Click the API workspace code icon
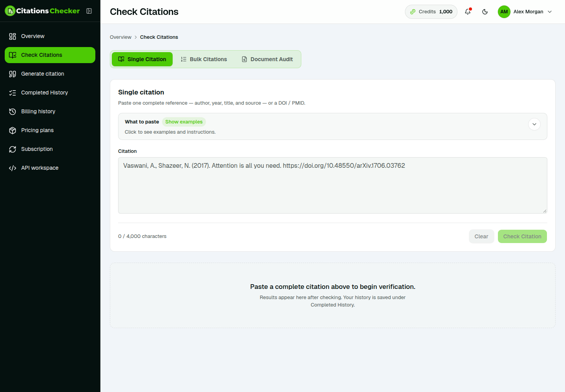Image resolution: width=565 pixels, height=392 pixels. [13, 168]
